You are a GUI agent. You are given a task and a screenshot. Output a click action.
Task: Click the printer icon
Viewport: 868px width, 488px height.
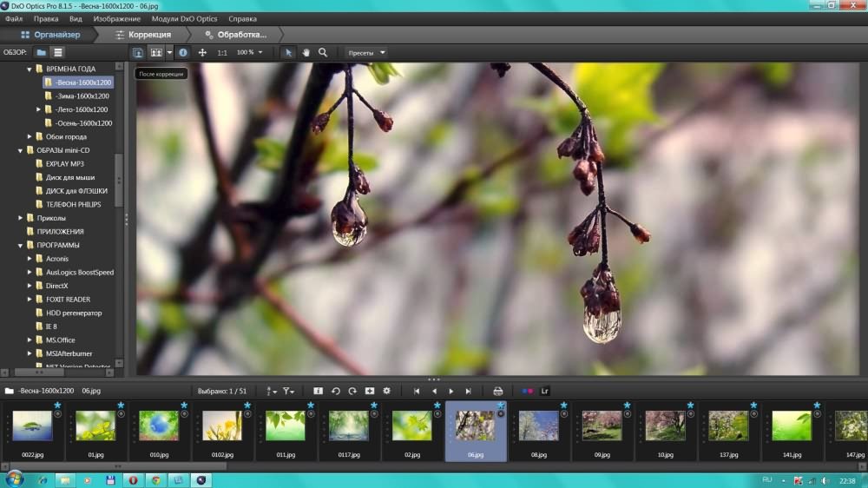(x=498, y=391)
